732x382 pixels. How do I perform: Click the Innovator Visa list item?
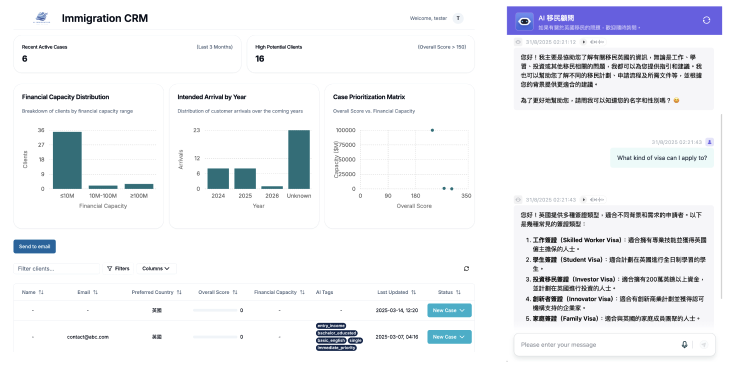619,303
